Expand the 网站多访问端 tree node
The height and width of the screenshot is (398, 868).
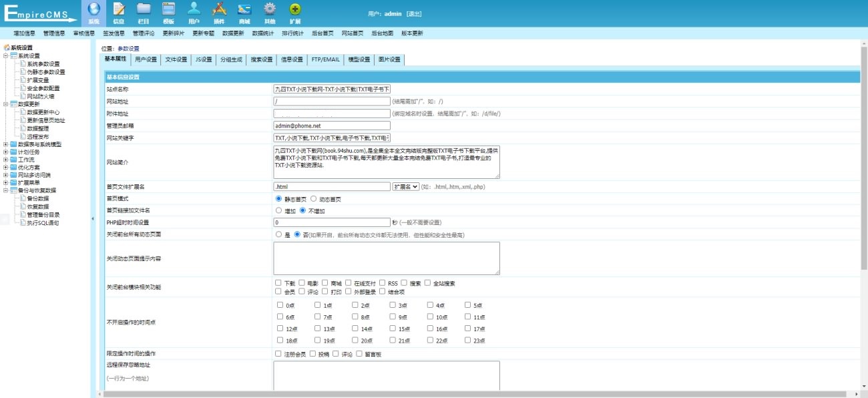click(x=6, y=175)
